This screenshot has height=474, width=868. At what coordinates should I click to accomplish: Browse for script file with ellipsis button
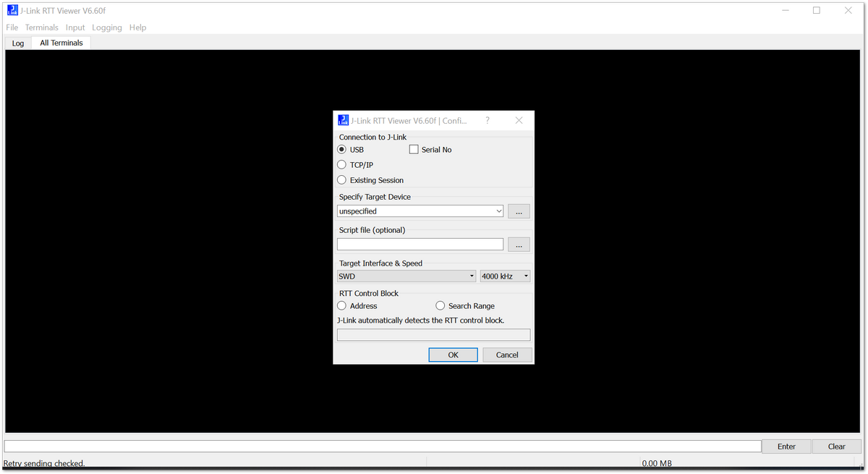pyautogui.click(x=519, y=245)
